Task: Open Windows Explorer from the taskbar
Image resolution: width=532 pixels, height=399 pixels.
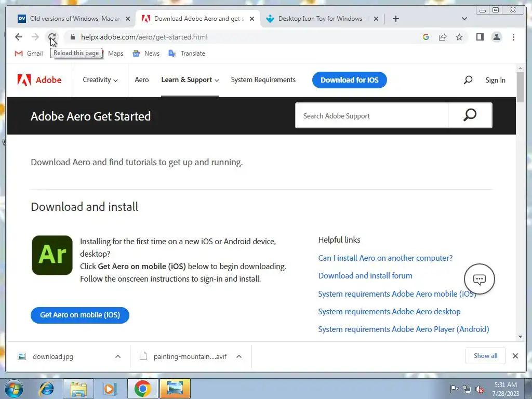Action: [x=78, y=389]
